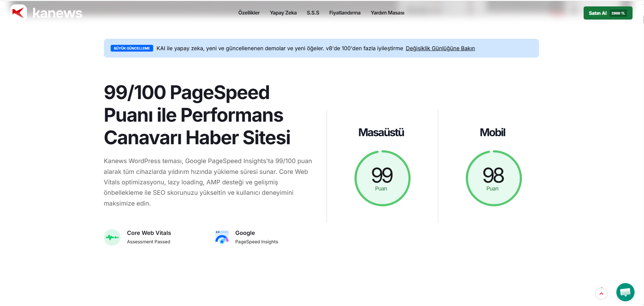Click the Core Web Vitals label

(149, 233)
